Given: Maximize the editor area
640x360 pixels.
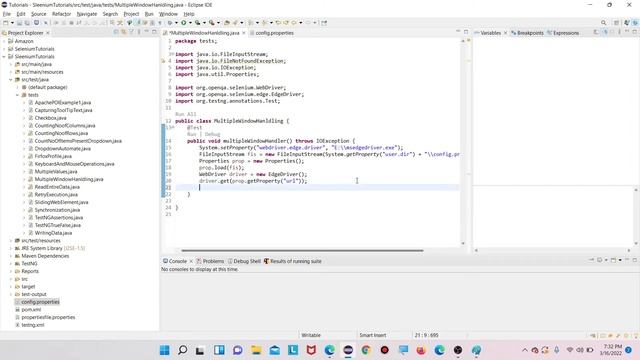Looking at the screenshot, I should [466, 32].
